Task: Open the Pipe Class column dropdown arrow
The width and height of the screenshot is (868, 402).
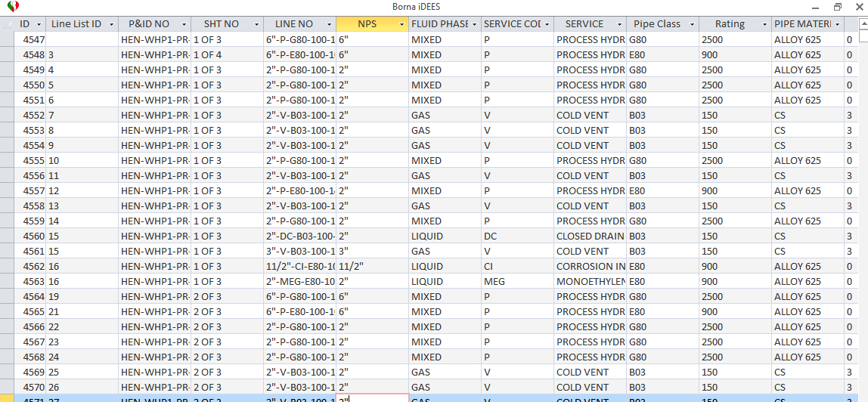Action: tap(693, 24)
